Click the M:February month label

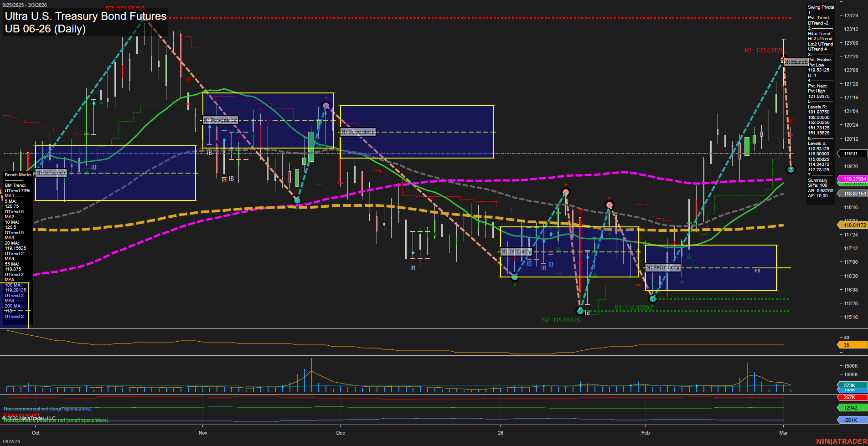click(x=663, y=268)
